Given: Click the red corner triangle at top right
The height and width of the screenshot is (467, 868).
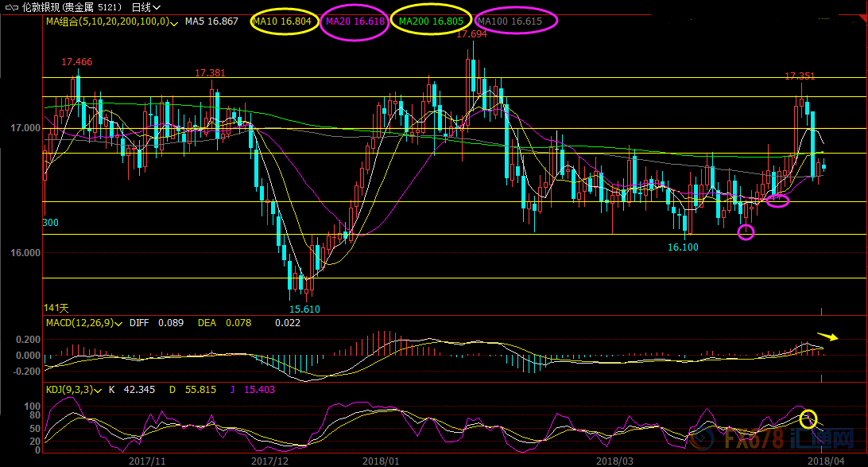Looking at the screenshot, I should (x=862, y=19).
